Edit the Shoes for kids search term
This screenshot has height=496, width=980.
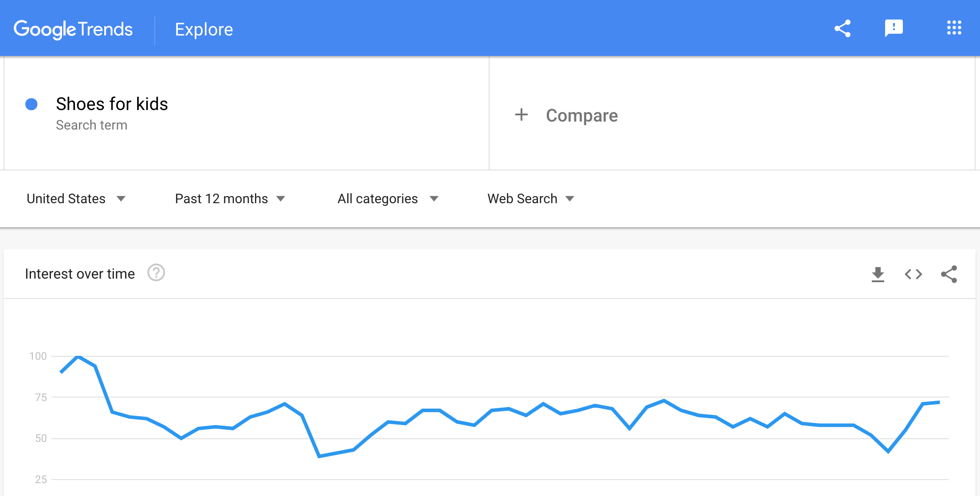pyautogui.click(x=112, y=104)
